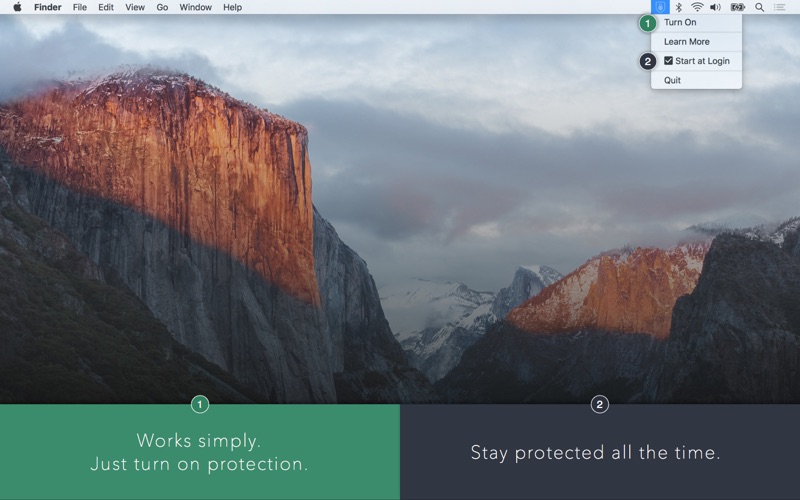Open the Apple menu
This screenshot has width=800, height=500.
(x=17, y=7)
